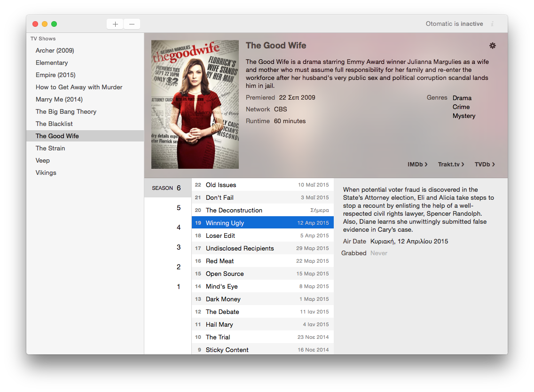Select How to Get Away with Murder
534x392 pixels.
(x=85, y=87)
